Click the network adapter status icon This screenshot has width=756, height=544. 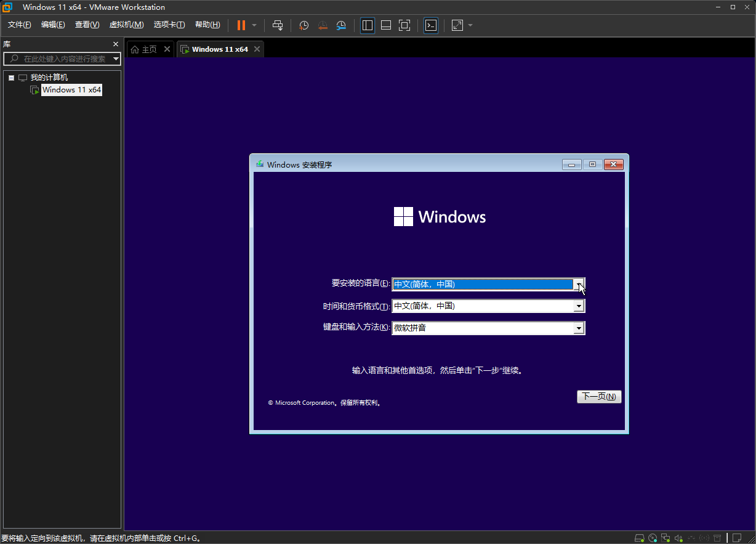666,538
